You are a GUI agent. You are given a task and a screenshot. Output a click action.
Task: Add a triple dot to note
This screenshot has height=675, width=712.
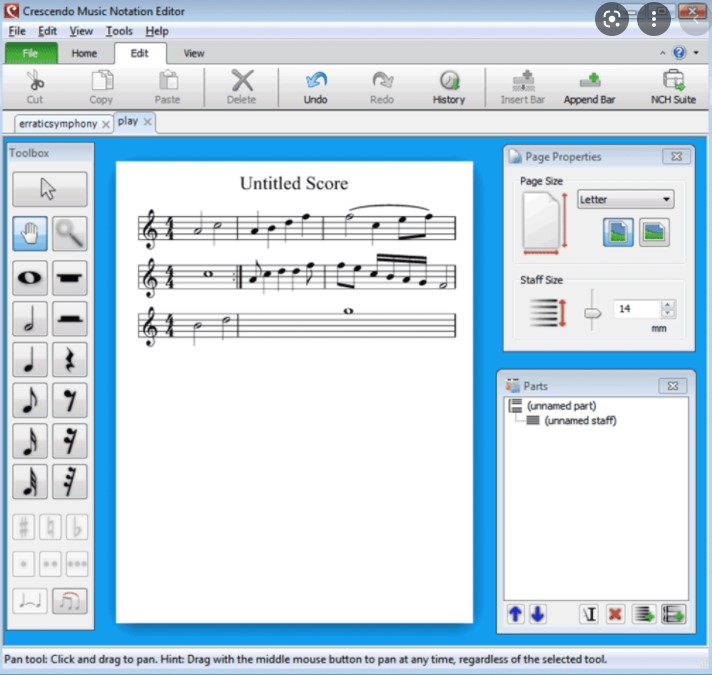tap(77, 564)
